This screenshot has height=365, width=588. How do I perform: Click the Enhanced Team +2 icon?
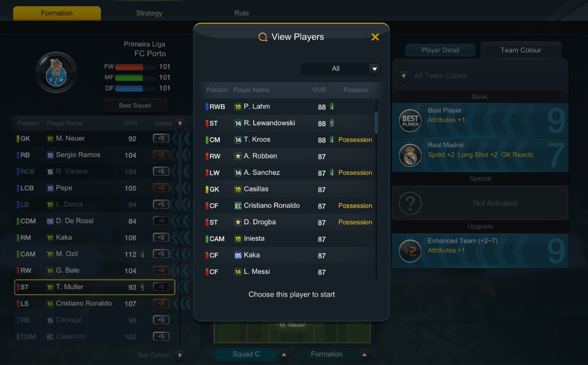click(410, 251)
